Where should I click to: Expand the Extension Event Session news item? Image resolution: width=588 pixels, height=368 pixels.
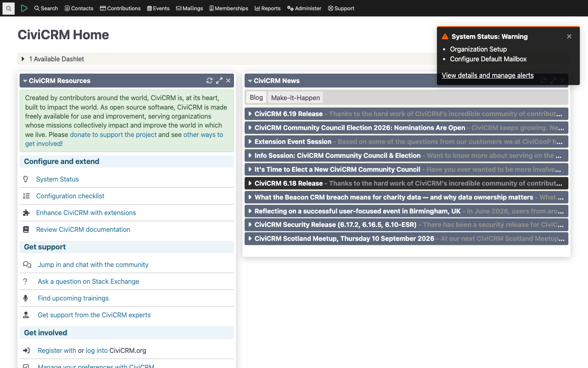pos(406,141)
